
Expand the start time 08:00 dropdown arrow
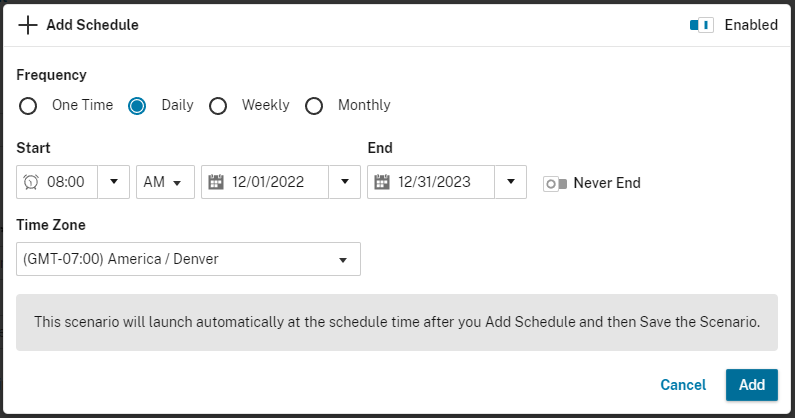click(x=113, y=182)
